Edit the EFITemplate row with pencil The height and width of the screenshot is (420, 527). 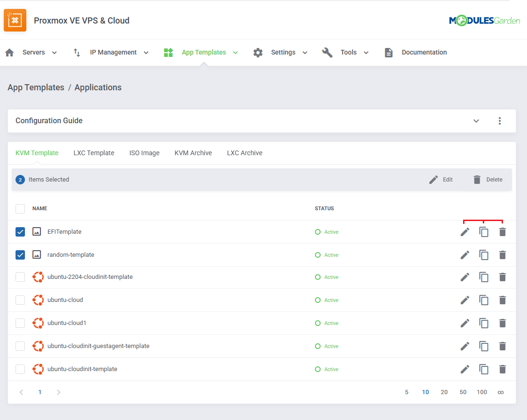[x=465, y=232]
